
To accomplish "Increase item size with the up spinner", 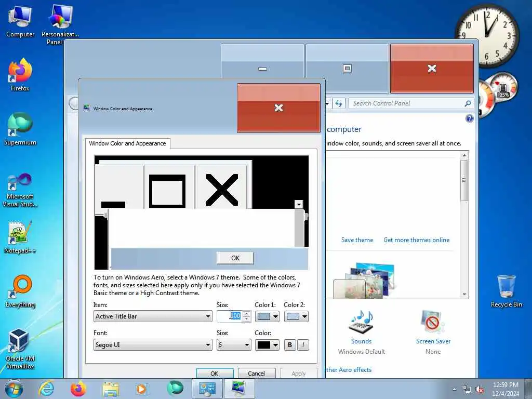I will pyautogui.click(x=247, y=314).
